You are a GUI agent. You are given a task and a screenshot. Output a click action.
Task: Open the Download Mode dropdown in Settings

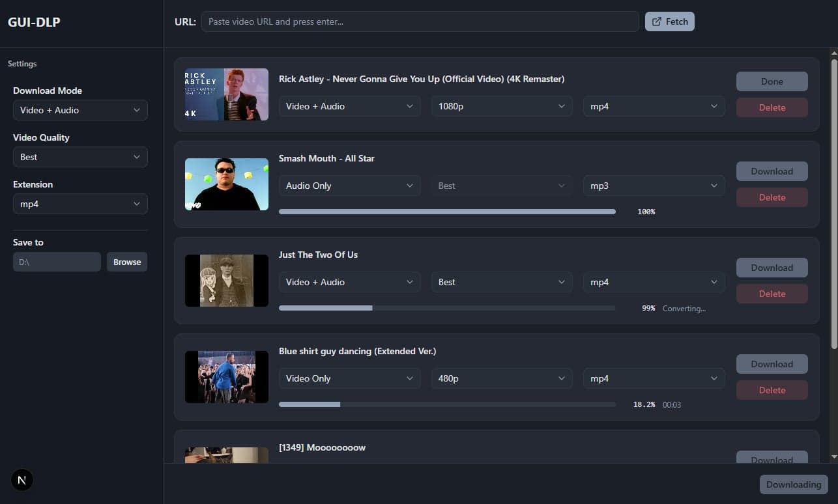click(80, 110)
